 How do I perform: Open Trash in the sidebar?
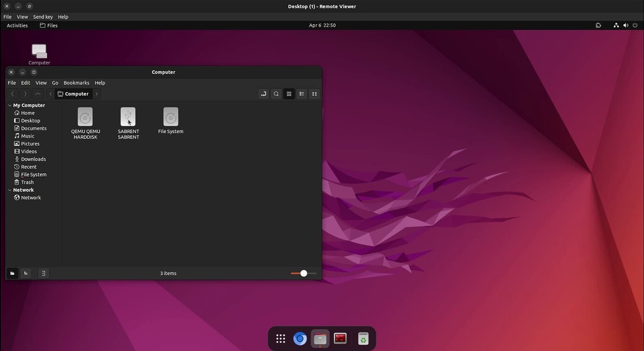pyautogui.click(x=27, y=182)
